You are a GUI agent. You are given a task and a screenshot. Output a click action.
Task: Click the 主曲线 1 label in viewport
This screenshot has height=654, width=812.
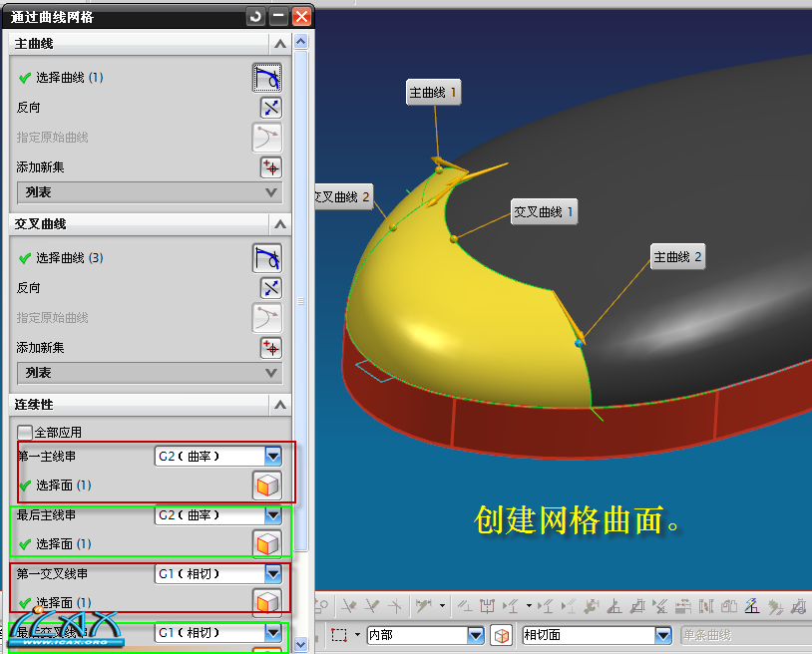click(x=434, y=93)
